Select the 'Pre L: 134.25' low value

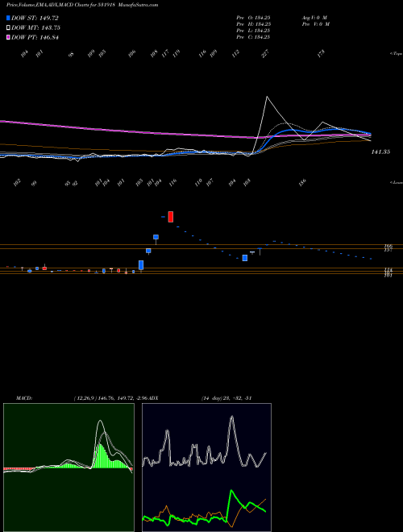click(253, 31)
